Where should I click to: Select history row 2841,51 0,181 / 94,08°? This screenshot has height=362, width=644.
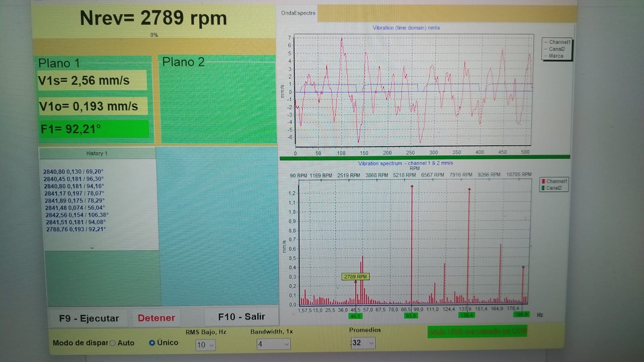coord(76,222)
